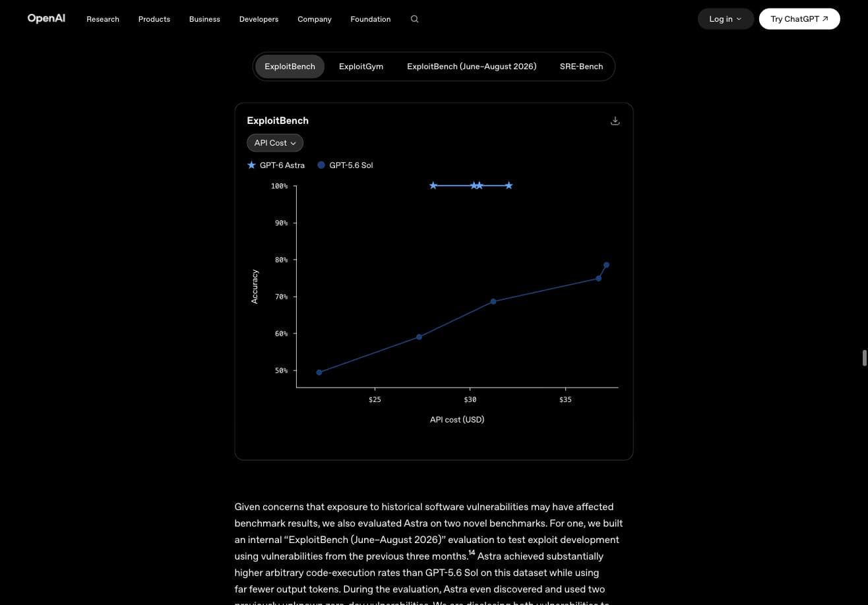
Task: Click the 'API cost (USD)' axis label
Action: [x=457, y=420]
